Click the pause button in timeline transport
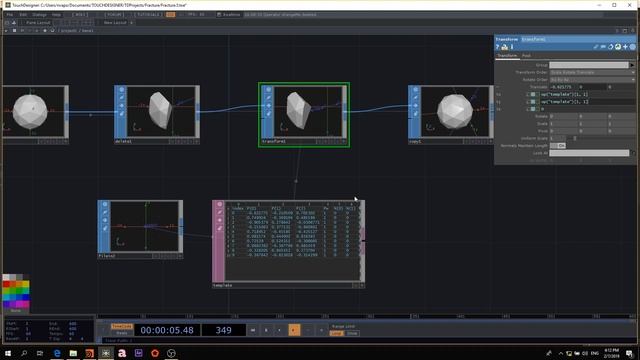 tap(266, 330)
